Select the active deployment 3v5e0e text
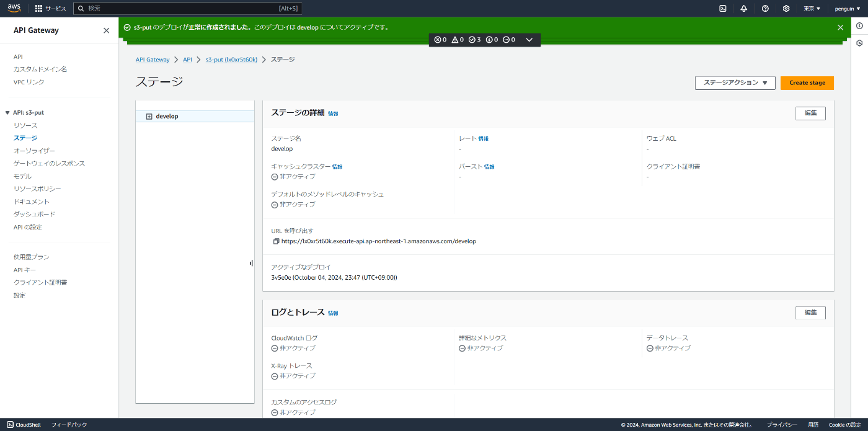This screenshot has height=431, width=868. pos(334,278)
